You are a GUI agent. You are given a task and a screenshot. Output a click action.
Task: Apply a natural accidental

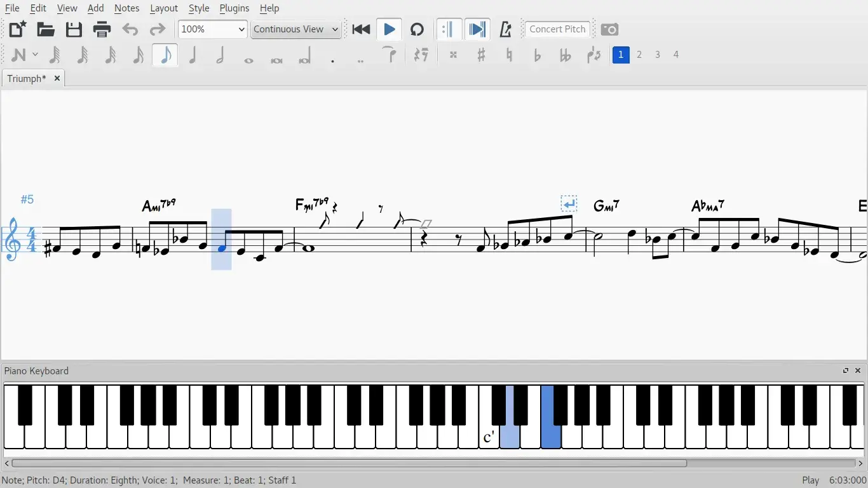[x=509, y=55]
